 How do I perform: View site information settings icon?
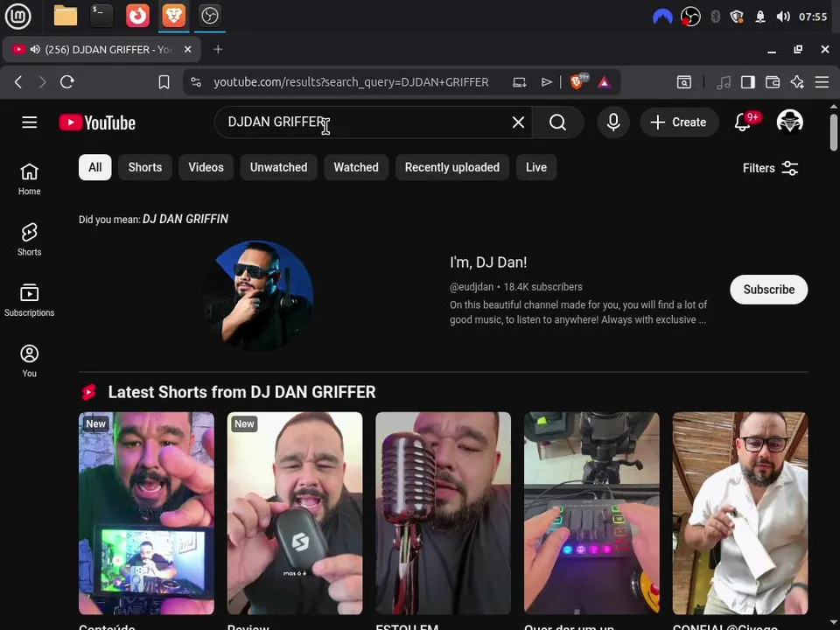click(x=196, y=82)
